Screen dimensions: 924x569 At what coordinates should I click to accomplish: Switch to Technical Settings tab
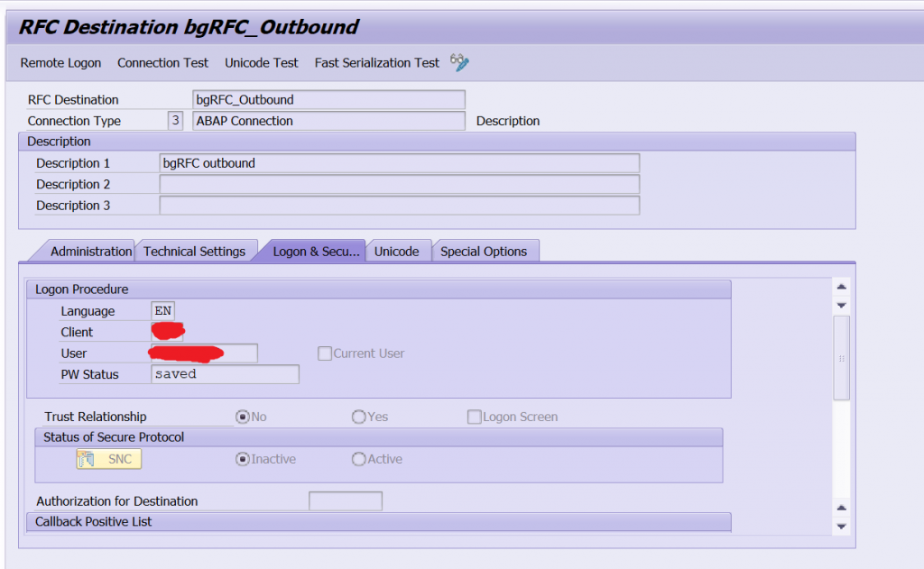(195, 252)
